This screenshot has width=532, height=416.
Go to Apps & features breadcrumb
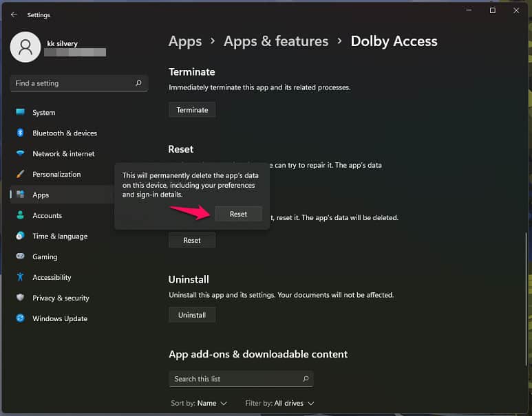(x=276, y=41)
